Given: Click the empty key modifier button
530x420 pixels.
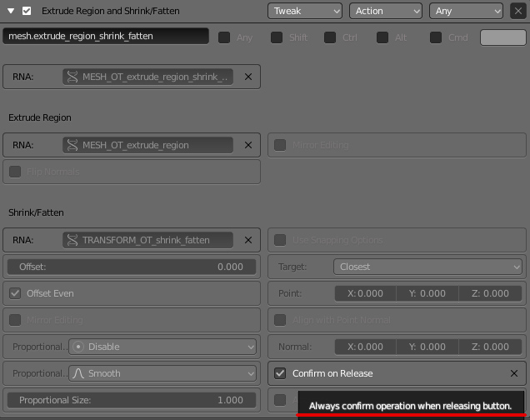Looking at the screenshot, I should pos(503,37).
